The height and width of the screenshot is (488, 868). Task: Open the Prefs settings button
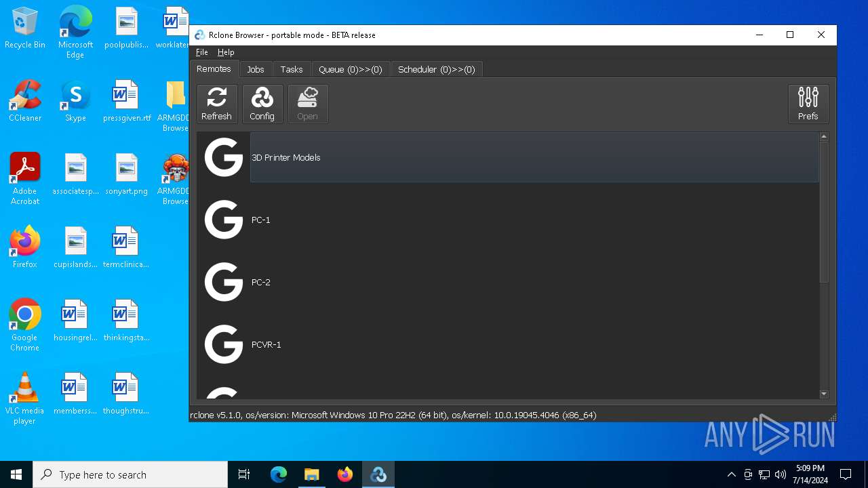click(808, 104)
